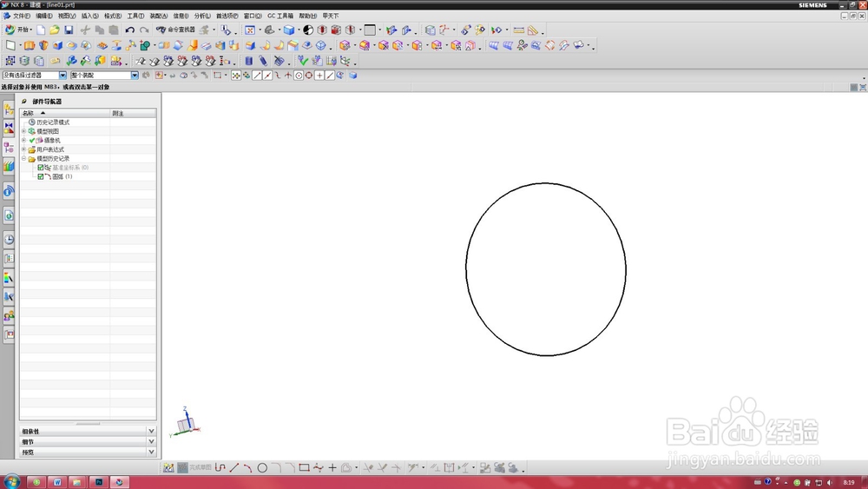Viewport: 868px width, 489px height.
Task: Expand the 摄像机 tree node
Action: tap(23, 140)
